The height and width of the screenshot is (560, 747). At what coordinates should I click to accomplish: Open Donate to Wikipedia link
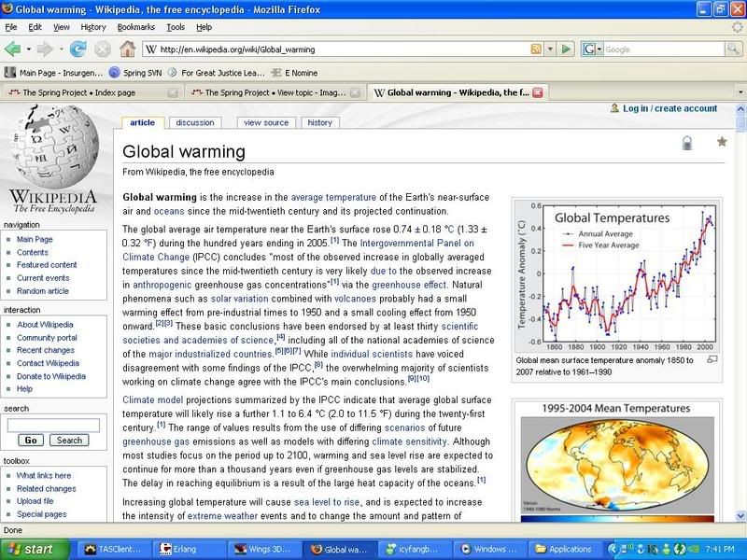[x=51, y=376]
